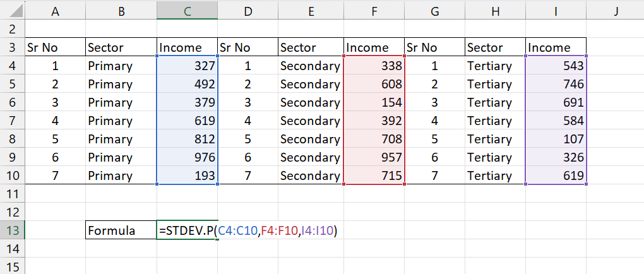This screenshot has width=644, height=274.
Task: Click the column I header
Action: [556, 9]
